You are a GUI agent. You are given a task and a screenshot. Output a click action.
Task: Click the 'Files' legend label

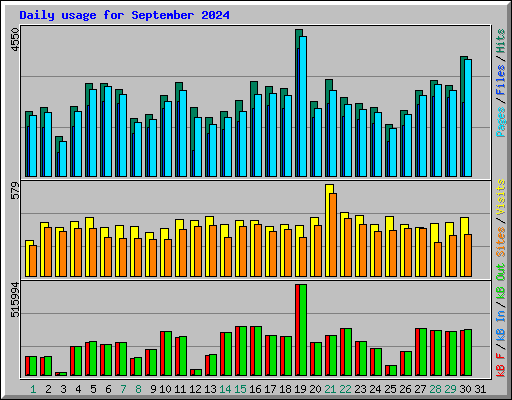tap(501, 80)
